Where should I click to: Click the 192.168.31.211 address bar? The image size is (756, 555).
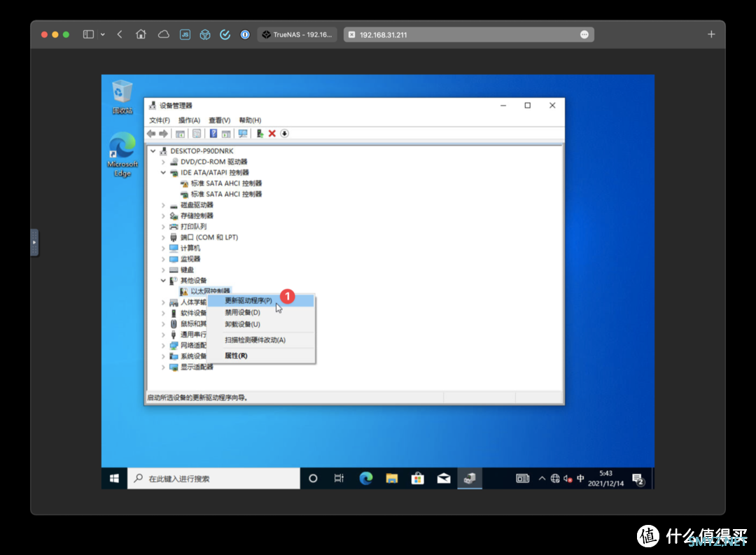click(468, 35)
